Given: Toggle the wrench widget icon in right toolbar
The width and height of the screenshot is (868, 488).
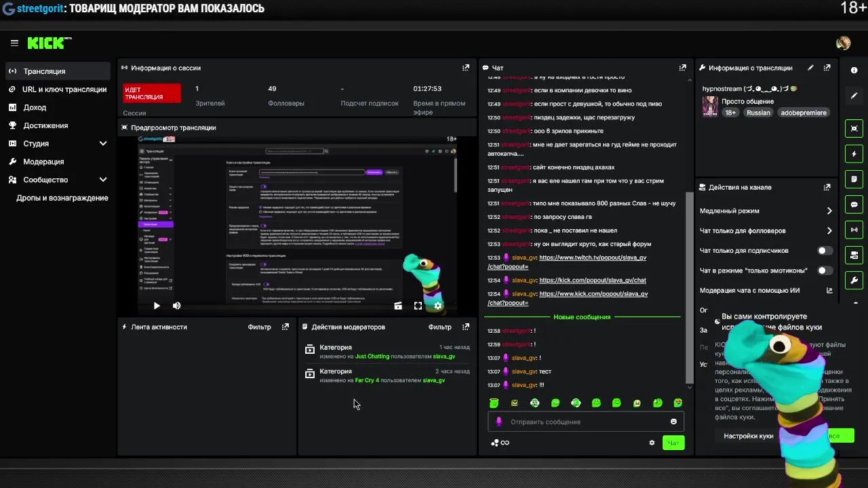Looking at the screenshot, I should tap(854, 281).
